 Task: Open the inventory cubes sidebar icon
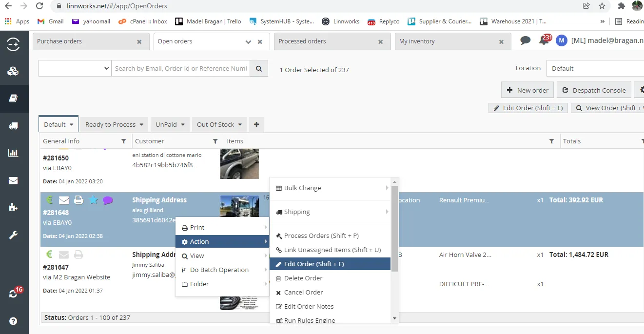click(x=13, y=72)
